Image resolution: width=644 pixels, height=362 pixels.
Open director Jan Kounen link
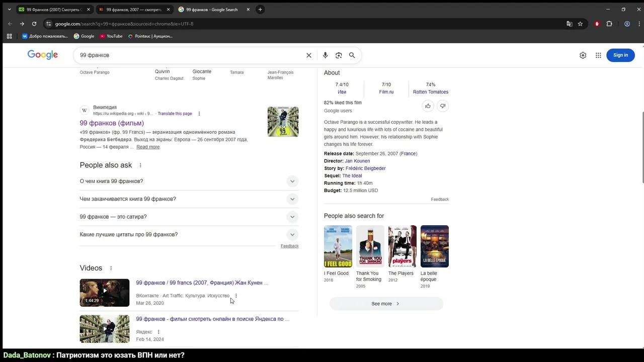pos(357,161)
